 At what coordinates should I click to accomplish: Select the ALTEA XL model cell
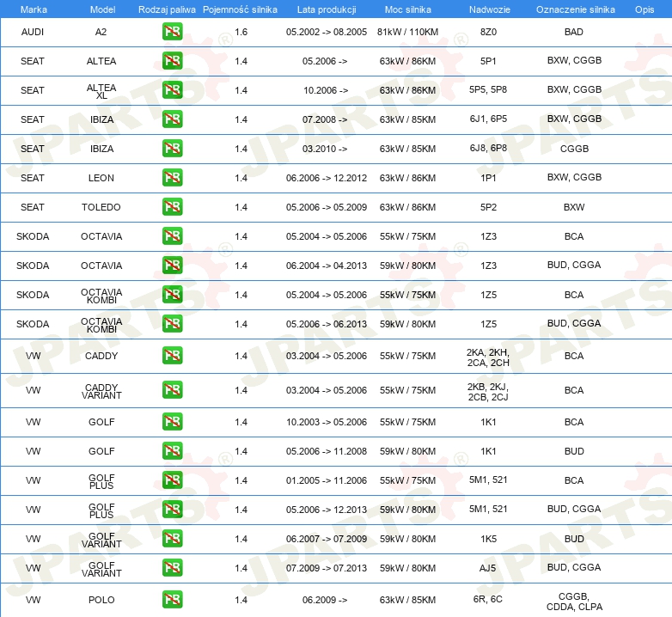(101, 91)
